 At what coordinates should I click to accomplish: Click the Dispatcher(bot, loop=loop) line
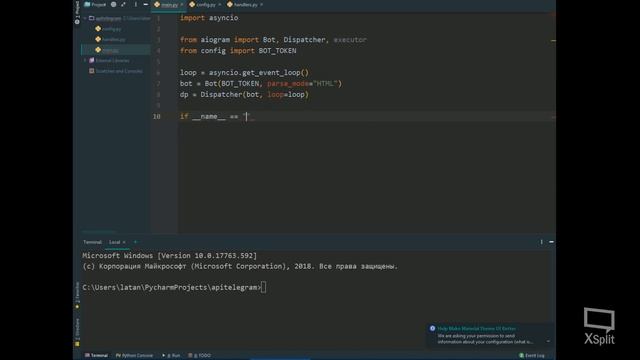coord(244,95)
